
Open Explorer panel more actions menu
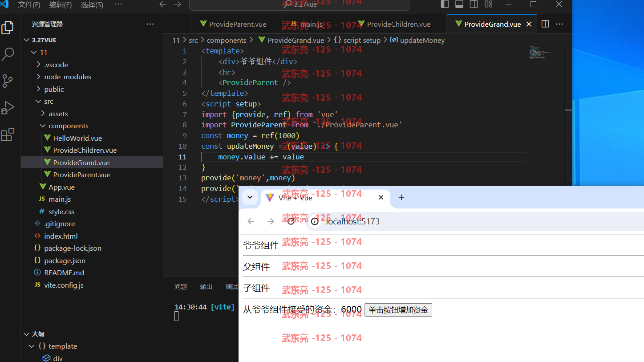coord(150,24)
